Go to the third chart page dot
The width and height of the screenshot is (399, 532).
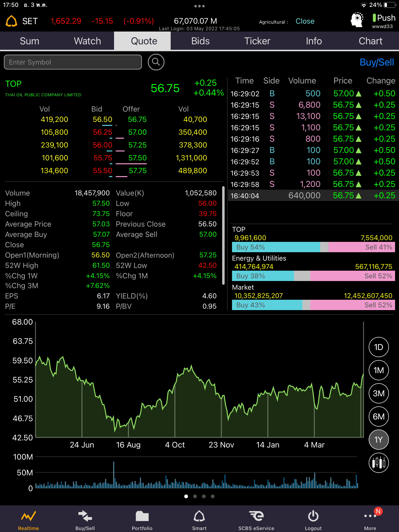[x=204, y=496]
